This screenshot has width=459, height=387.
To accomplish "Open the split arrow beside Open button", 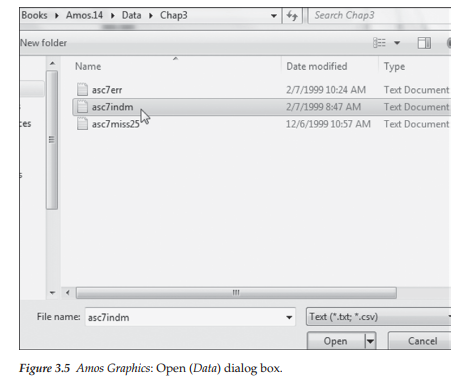I will [370, 341].
